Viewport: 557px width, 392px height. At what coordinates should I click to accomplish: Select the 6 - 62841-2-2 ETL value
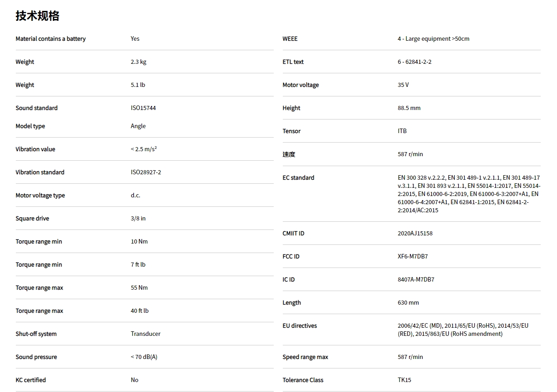tap(414, 62)
